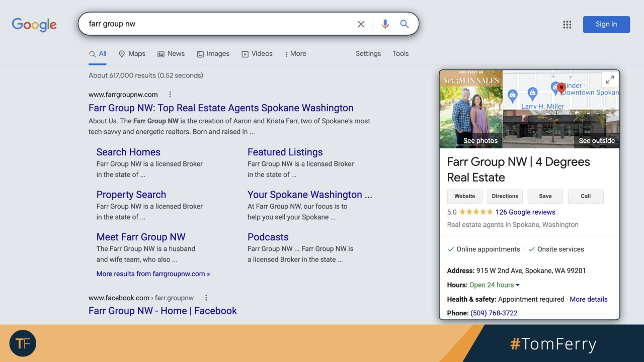The width and height of the screenshot is (644, 362).
Task: Open three-dot menu beside www.farrgroupnw.com
Action: (170, 95)
